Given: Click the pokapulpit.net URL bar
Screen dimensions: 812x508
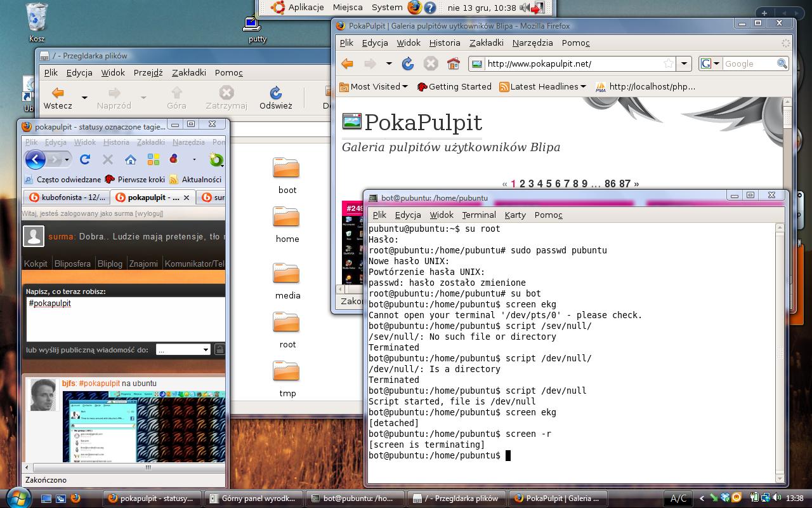Looking at the screenshot, I should point(571,63).
